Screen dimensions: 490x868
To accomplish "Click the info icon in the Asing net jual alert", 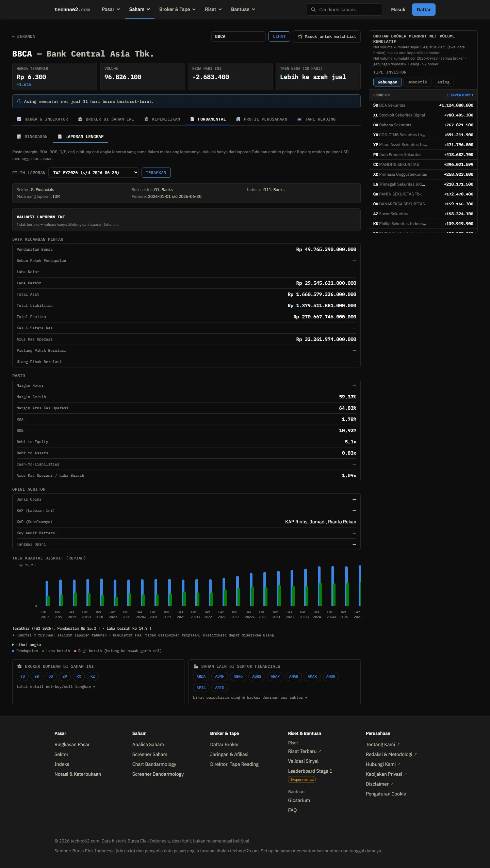I will [x=19, y=101].
